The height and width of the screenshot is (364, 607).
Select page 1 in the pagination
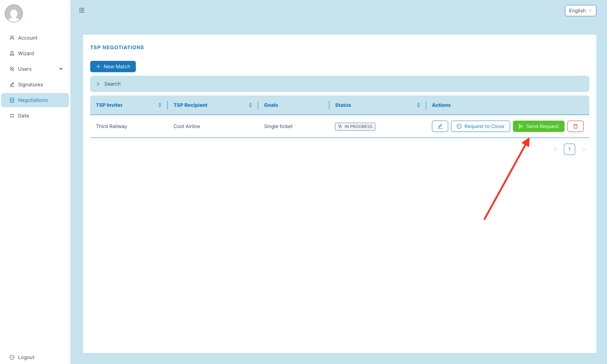click(569, 149)
